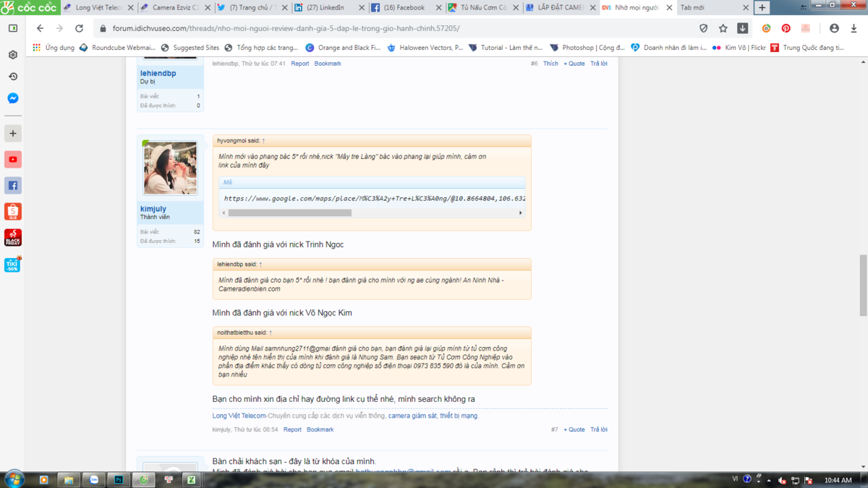Click kimjuly's avatar photo
The height and width of the screenshot is (488, 868).
point(170,168)
